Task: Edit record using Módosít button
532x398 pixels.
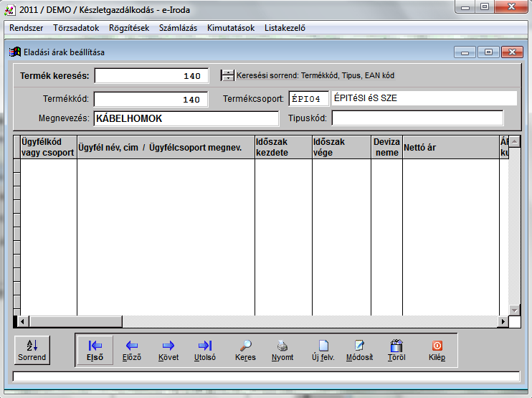Action: point(359,350)
